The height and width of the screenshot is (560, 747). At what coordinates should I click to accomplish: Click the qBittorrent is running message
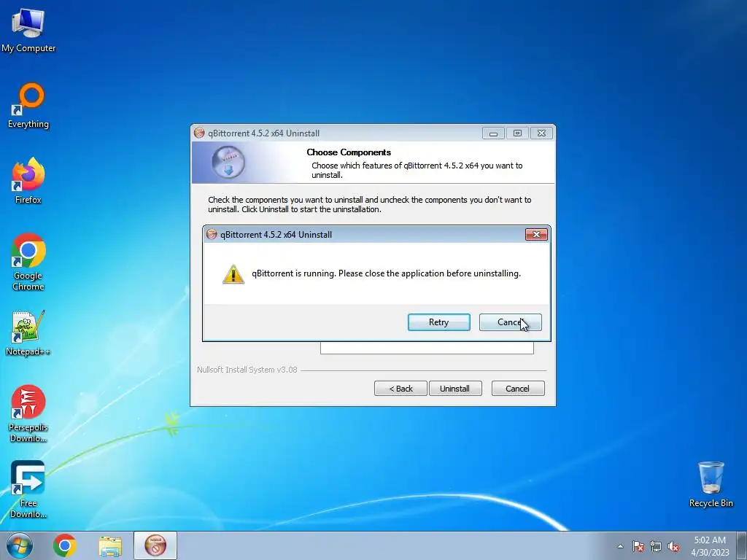387,273
